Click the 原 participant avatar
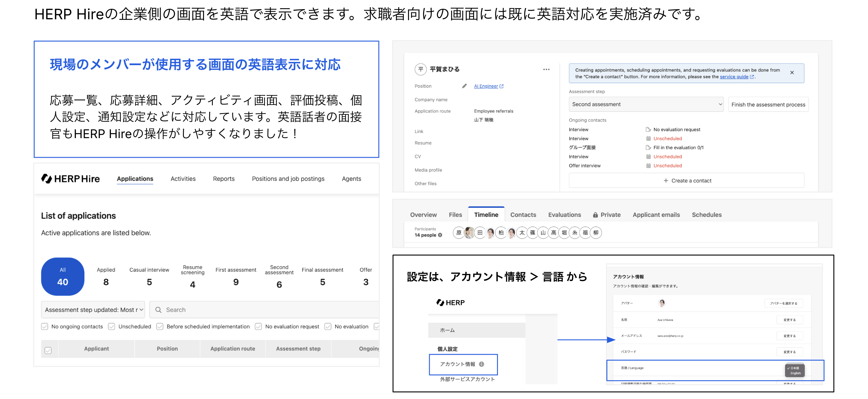 pos(458,233)
